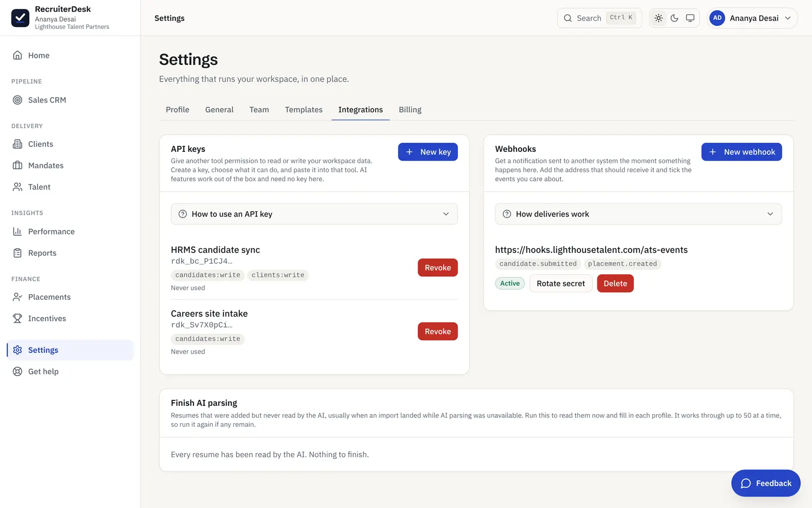Open Reports clipboard icon
Image resolution: width=812 pixels, height=508 pixels.
tap(17, 253)
